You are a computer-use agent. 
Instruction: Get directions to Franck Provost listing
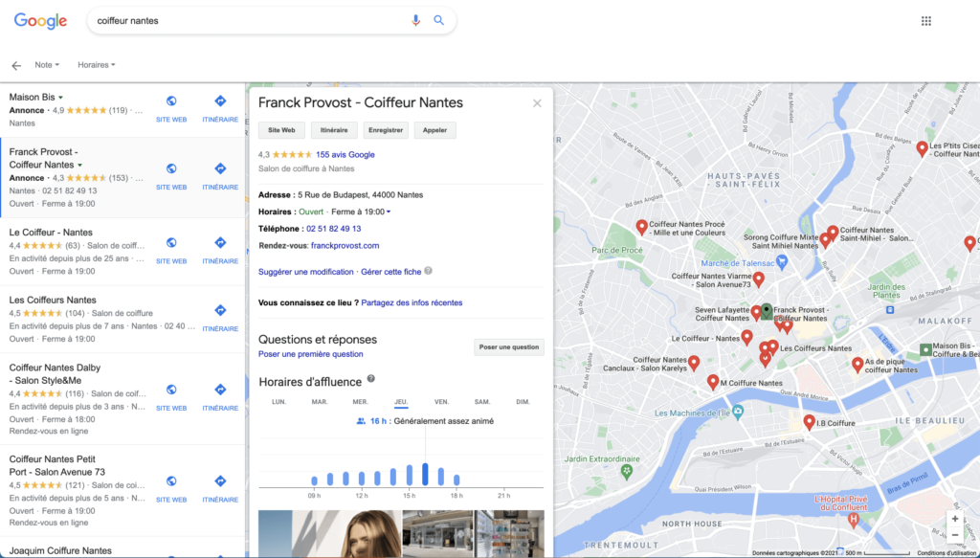pos(220,168)
